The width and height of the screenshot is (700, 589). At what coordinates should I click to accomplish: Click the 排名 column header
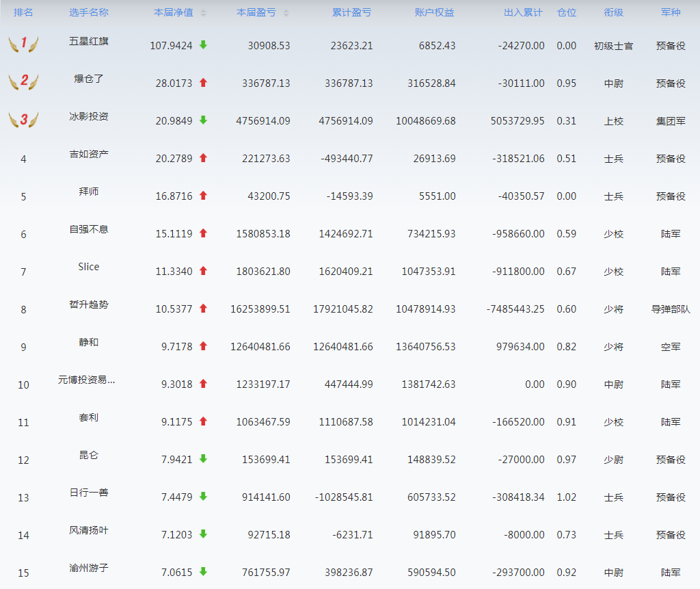click(23, 12)
